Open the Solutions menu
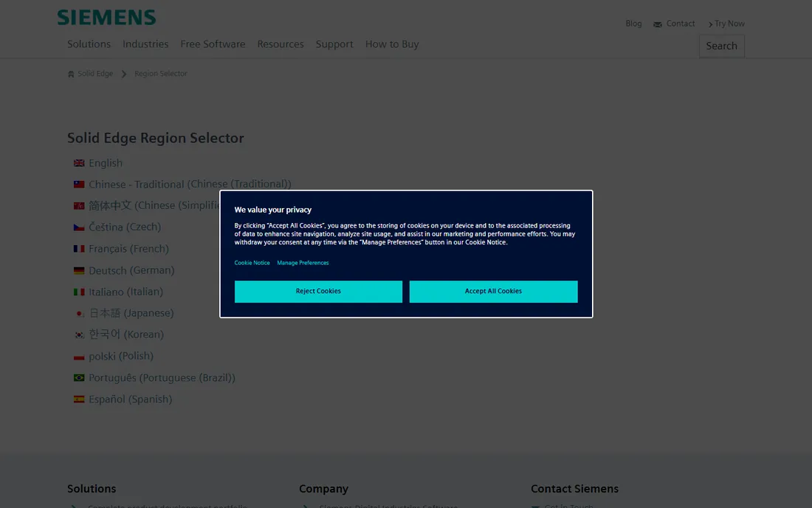Screen dimensions: 812x508 tap(89, 44)
